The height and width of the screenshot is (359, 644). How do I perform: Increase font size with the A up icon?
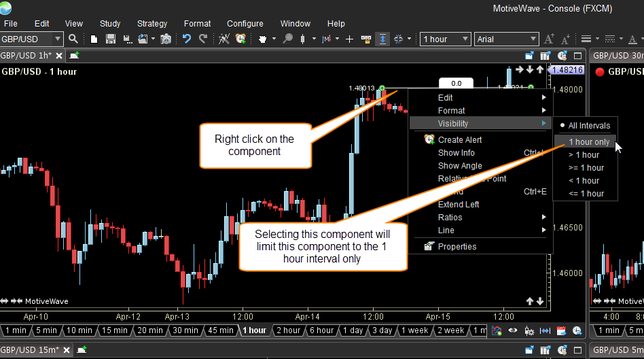point(549,39)
